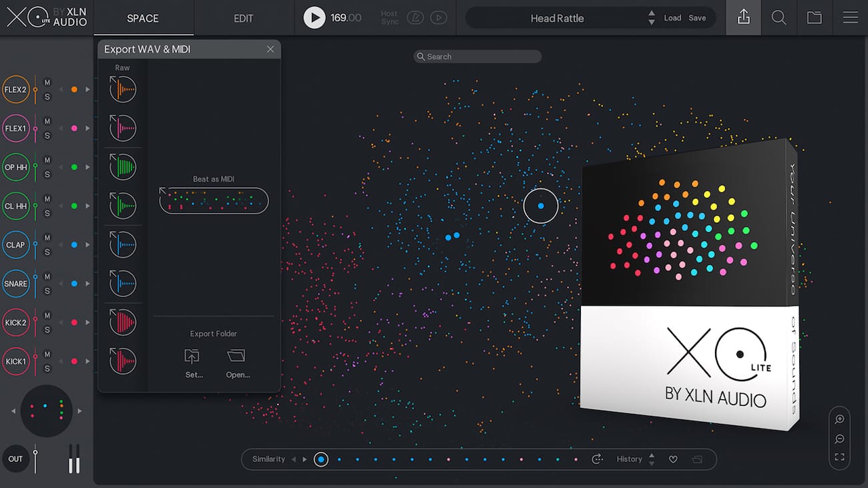This screenshot has height=488, width=868.
Task: Click the heart favorite icon
Action: (673, 459)
